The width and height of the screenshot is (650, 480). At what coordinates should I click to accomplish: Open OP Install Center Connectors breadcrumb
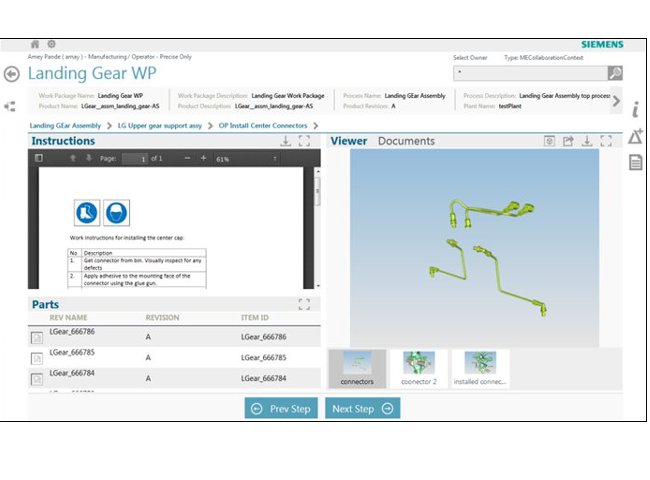pyautogui.click(x=263, y=126)
